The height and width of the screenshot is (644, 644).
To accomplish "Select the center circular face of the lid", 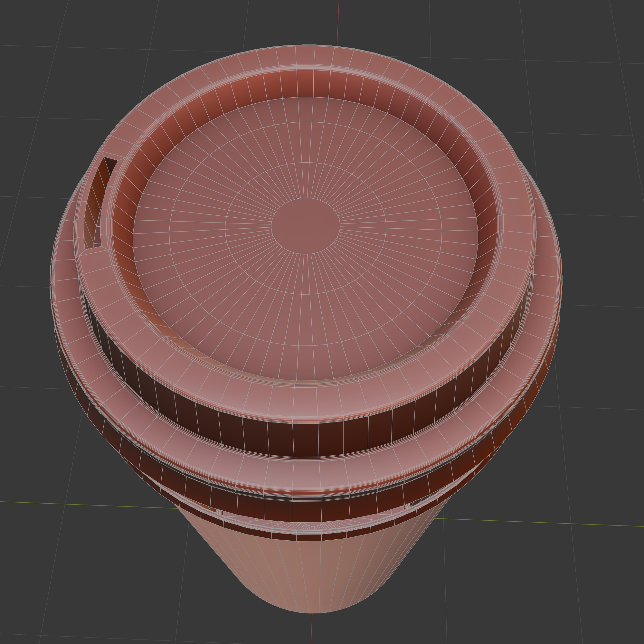I will pyautogui.click(x=305, y=226).
